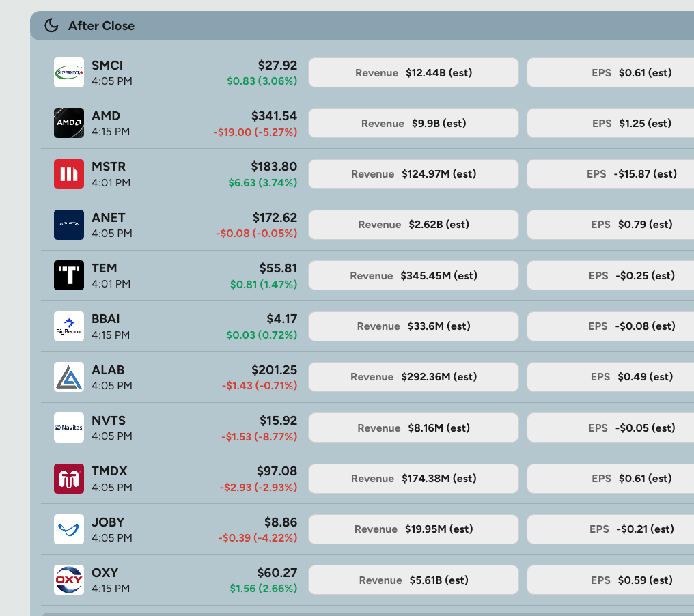Open the Tempus TEM logo icon

pos(69,275)
